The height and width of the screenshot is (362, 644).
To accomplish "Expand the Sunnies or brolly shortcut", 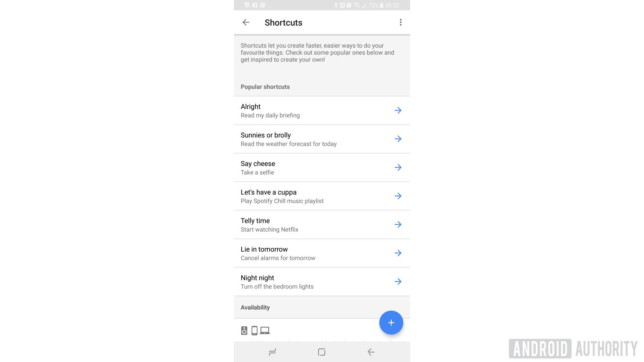I will (x=397, y=139).
